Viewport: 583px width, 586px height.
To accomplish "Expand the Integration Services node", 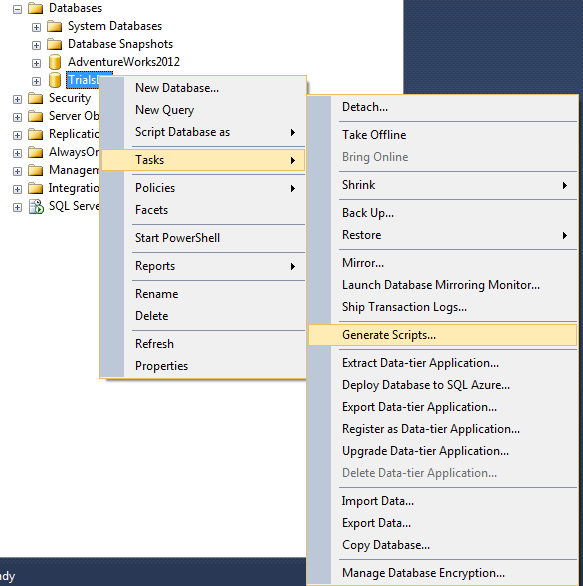I will tap(17, 189).
